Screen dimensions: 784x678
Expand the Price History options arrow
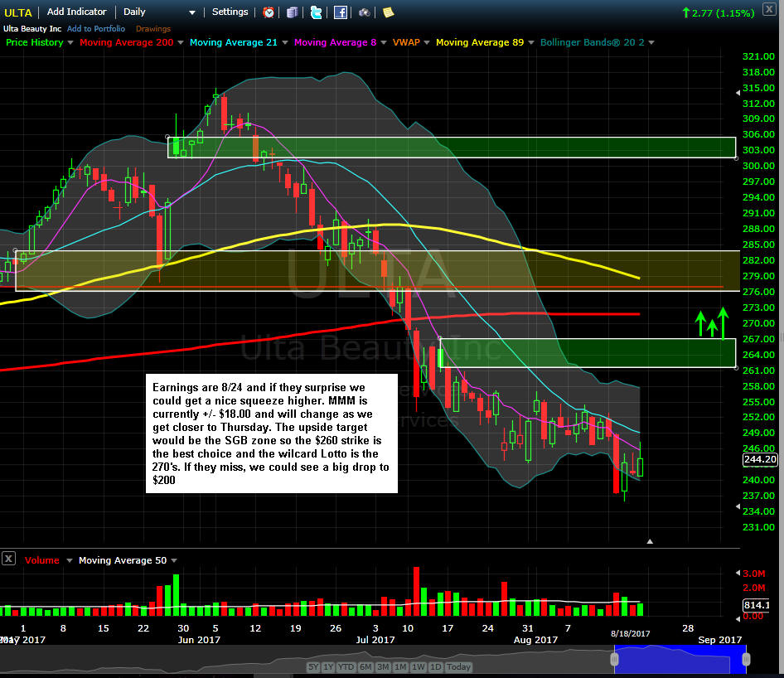click(x=70, y=42)
